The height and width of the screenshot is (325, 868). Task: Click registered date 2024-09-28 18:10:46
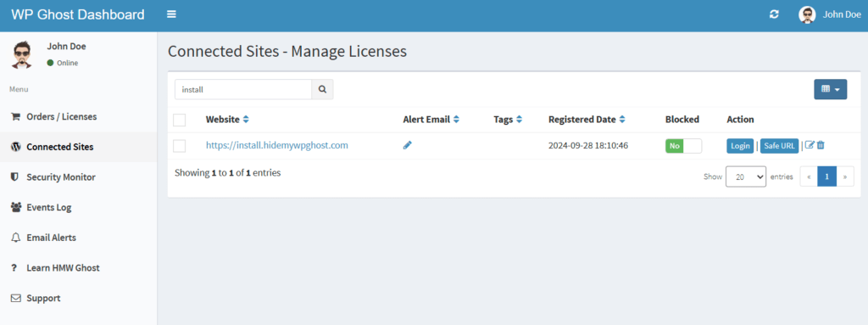[x=588, y=146]
